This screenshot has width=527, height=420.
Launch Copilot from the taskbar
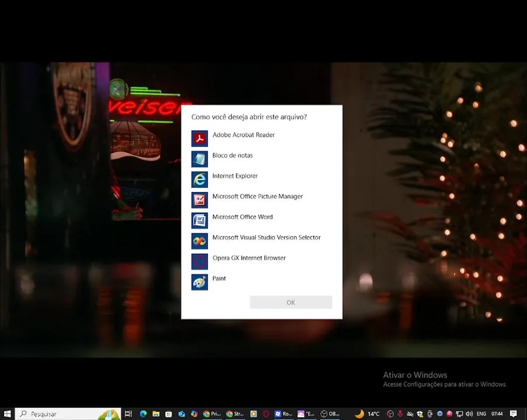point(194,414)
